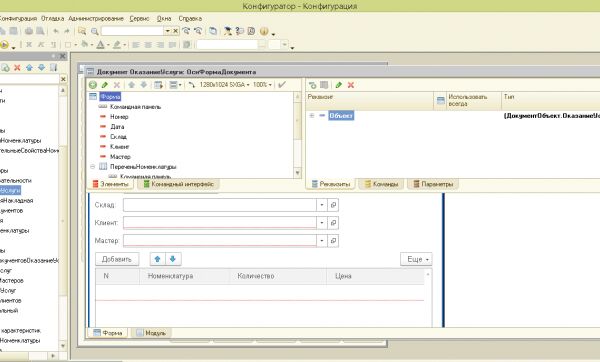Select Мастер item in form elements tree
Image resolution: width=600 pixels, height=362 pixels.
[120, 157]
